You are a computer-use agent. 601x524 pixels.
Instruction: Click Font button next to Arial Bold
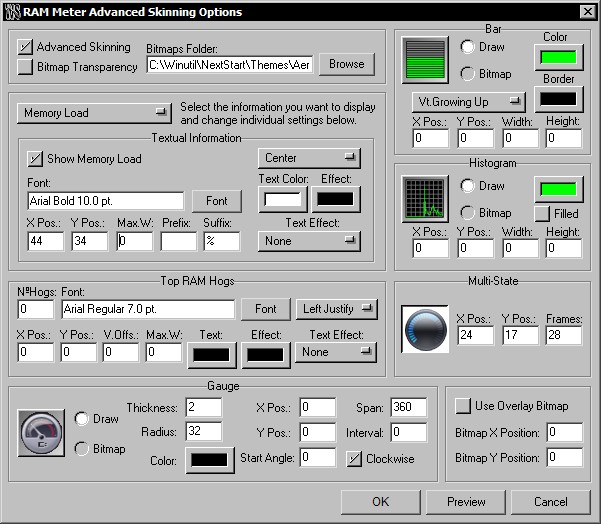217,201
